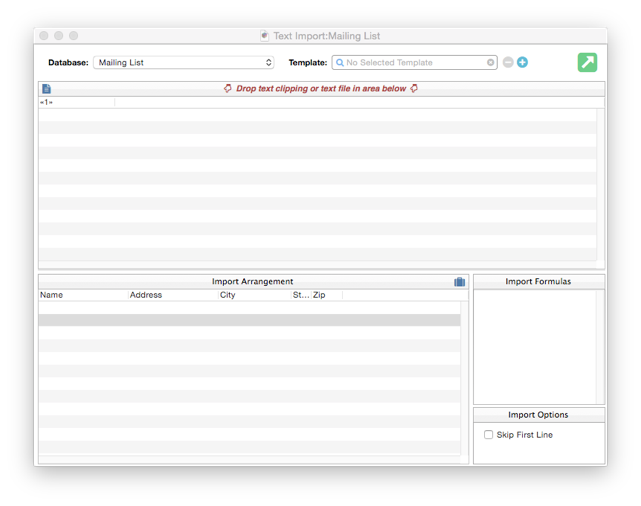Click the document proxy icon in title bar
The height and width of the screenshot is (506, 641).
[x=264, y=36]
